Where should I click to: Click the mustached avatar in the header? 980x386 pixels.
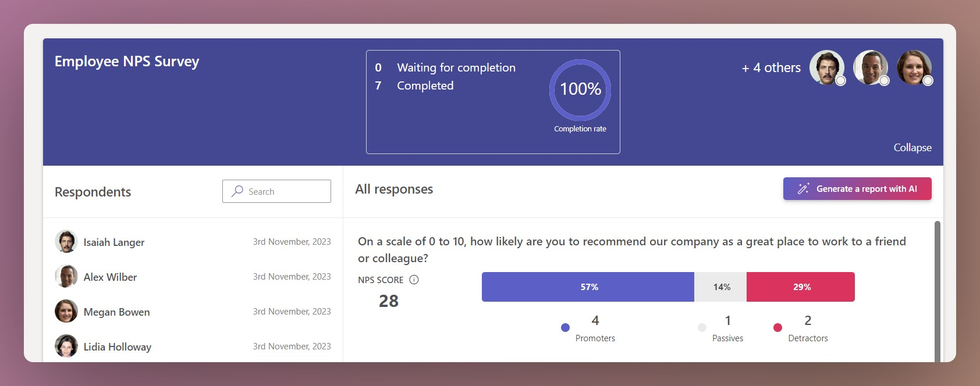(828, 68)
